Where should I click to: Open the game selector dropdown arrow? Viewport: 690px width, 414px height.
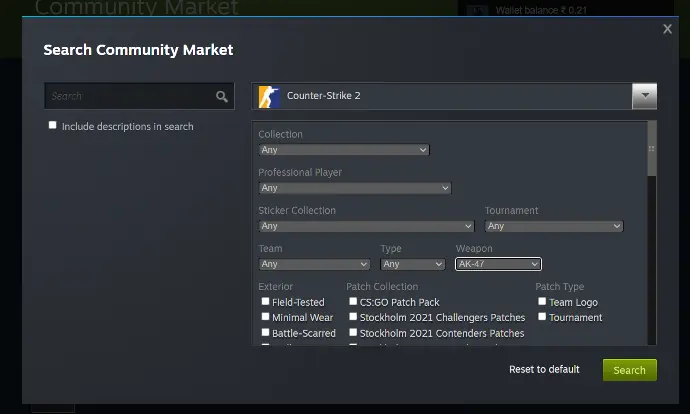[x=644, y=96]
